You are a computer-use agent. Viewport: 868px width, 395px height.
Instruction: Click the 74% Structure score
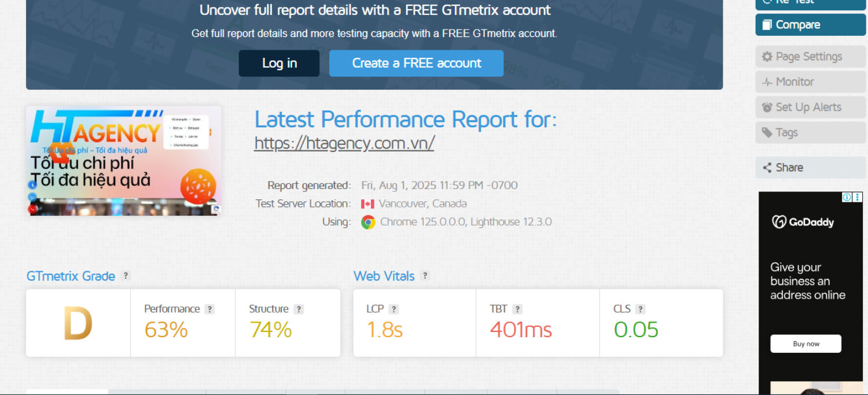(271, 330)
